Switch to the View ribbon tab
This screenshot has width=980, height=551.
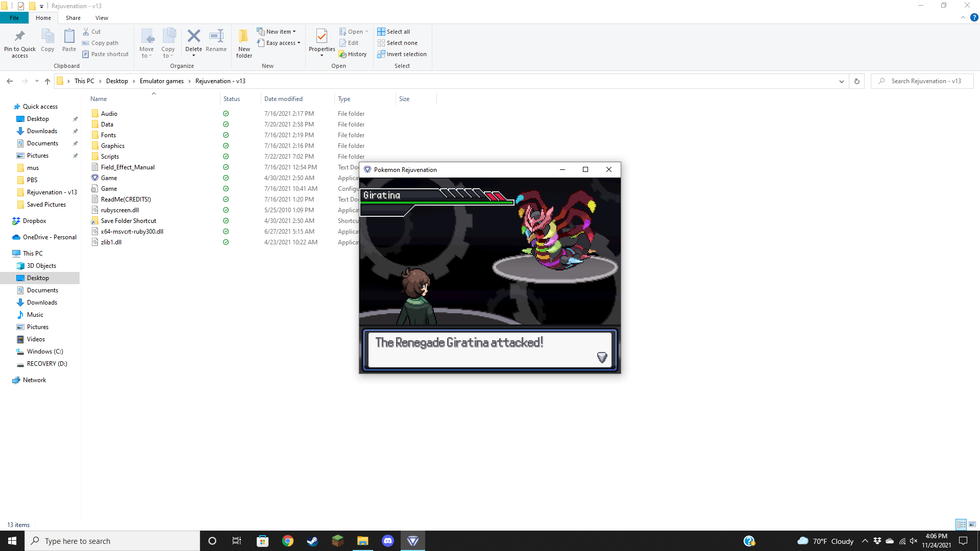(102, 18)
